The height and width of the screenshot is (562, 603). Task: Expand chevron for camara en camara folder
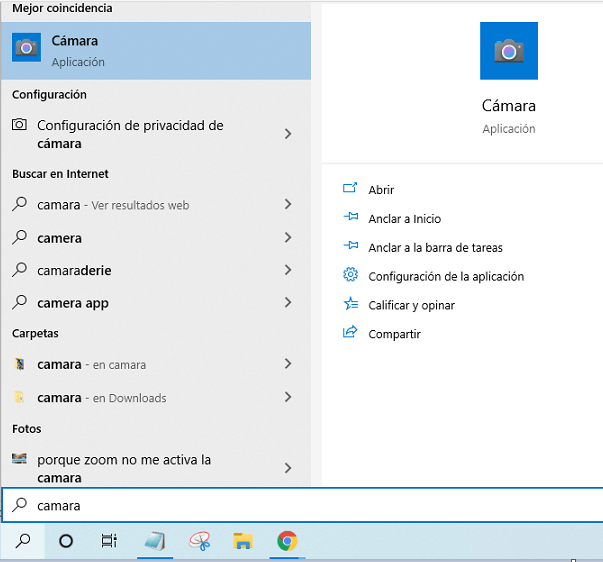pos(288,364)
